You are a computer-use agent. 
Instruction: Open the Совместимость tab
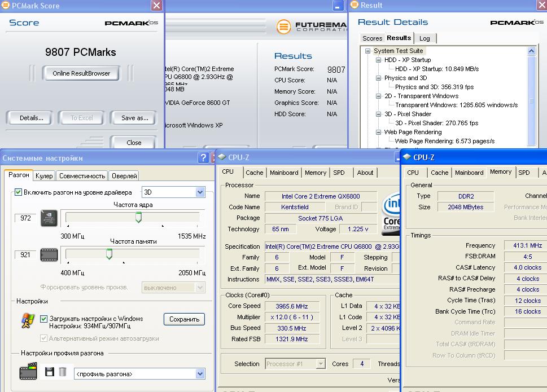point(82,176)
